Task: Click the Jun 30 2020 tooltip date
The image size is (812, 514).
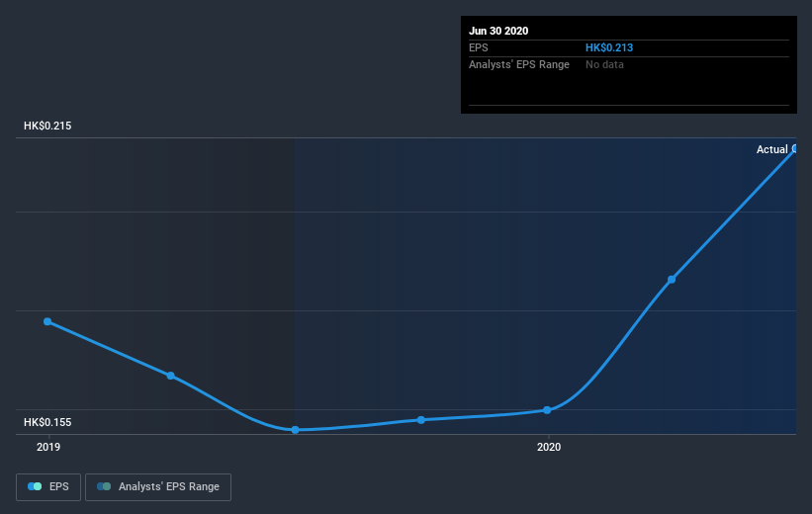Action: 498,31
